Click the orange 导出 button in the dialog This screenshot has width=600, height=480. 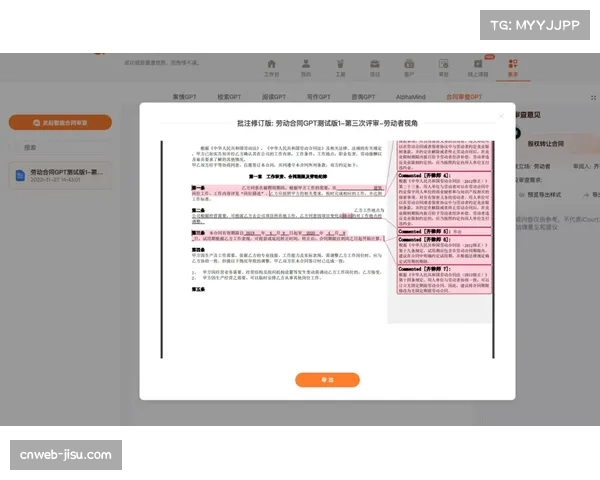[327, 380]
